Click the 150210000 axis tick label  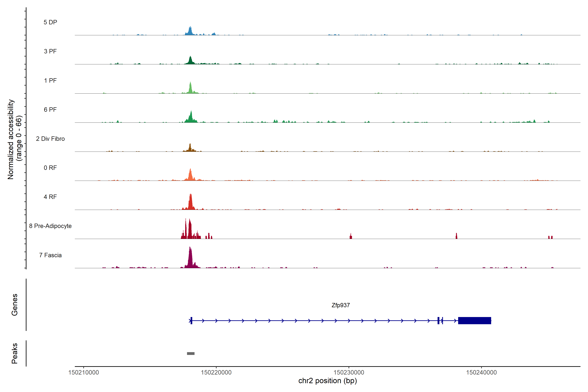pyautogui.click(x=83, y=373)
